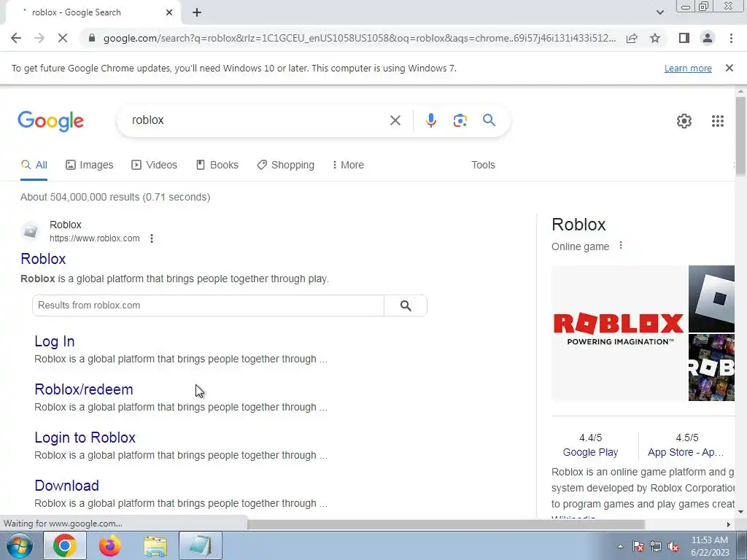The height and width of the screenshot is (560, 747).
Task: Search by image with Lens icon
Action: point(460,120)
